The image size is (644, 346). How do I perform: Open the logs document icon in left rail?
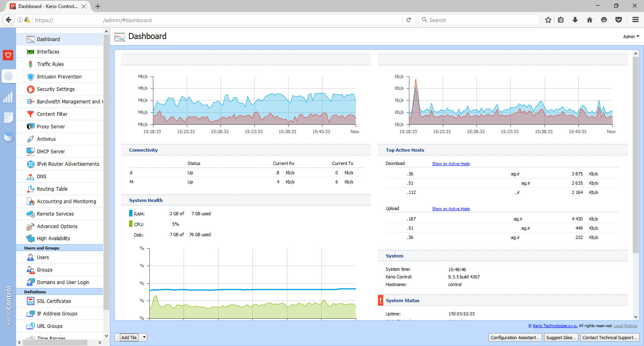tap(8, 117)
